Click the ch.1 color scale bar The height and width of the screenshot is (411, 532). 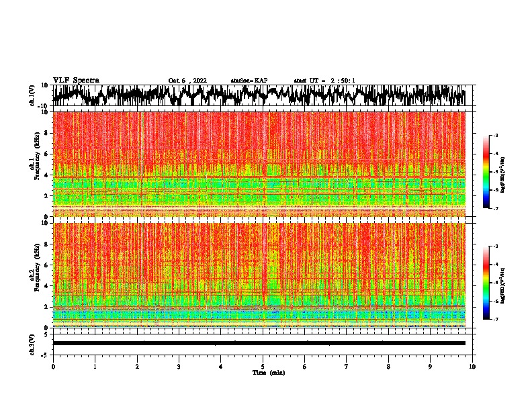click(486, 172)
